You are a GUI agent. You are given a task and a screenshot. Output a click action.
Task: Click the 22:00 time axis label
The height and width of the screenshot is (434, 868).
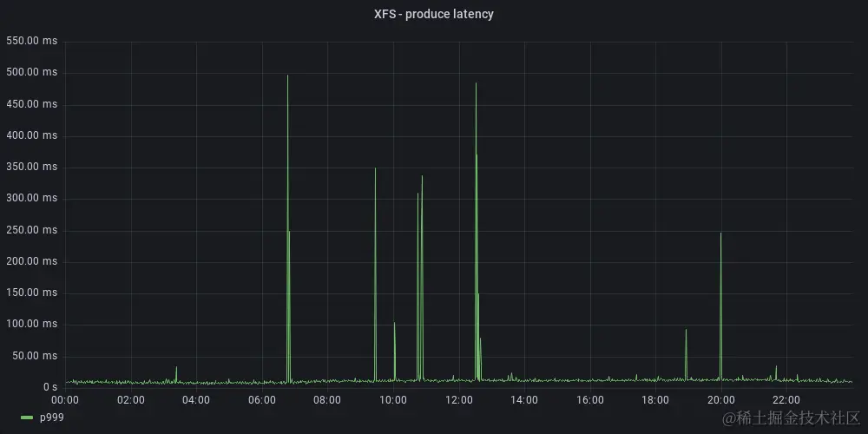786,399
